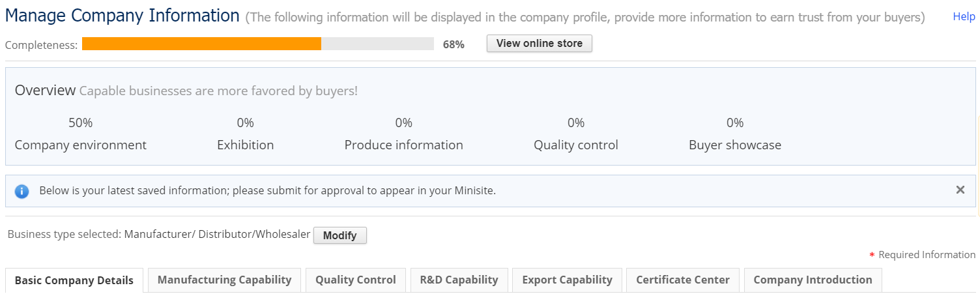Switch to Certificate Center tab
Image resolution: width=980 pixels, height=307 pixels.
pyautogui.click(x=683, y=280)
